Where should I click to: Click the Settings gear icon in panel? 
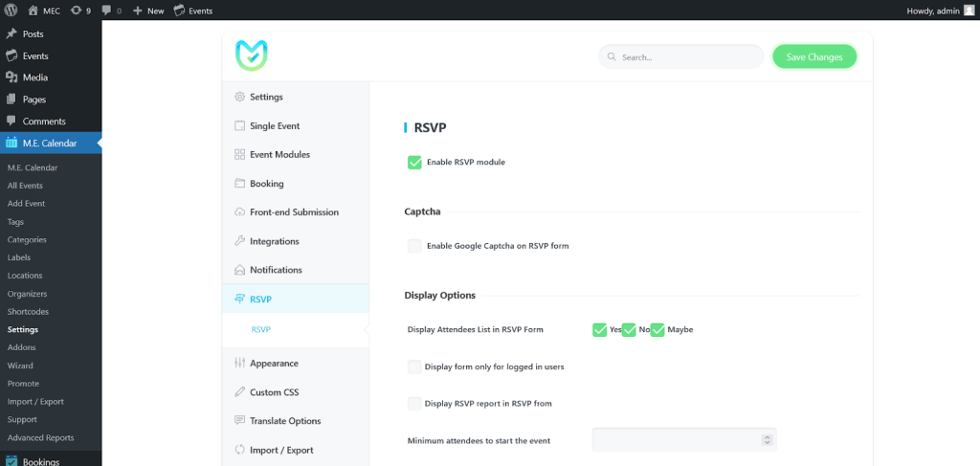click(x=239, y=97)
